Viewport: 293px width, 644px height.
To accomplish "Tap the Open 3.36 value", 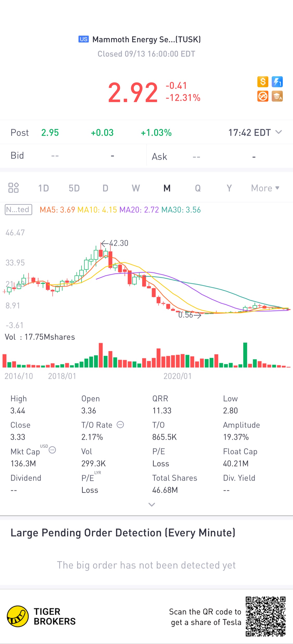I will 89,411.
